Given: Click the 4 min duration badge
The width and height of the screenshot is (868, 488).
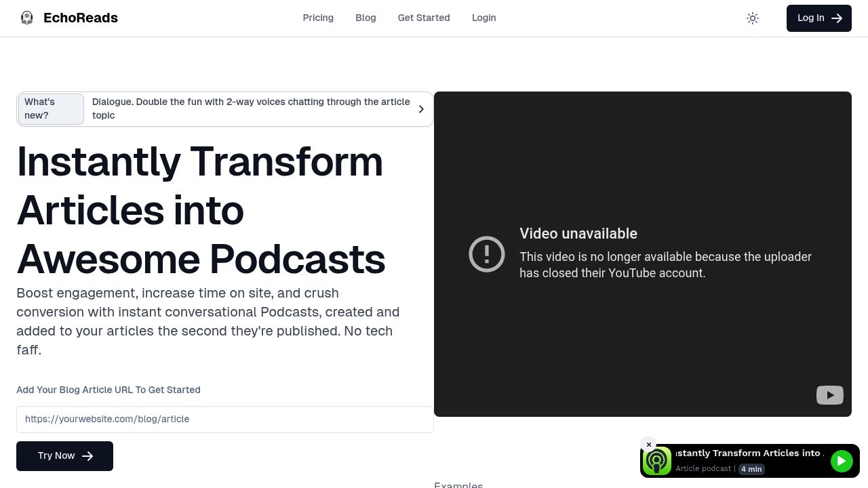Looking at the screenshot, I should 751,469.
